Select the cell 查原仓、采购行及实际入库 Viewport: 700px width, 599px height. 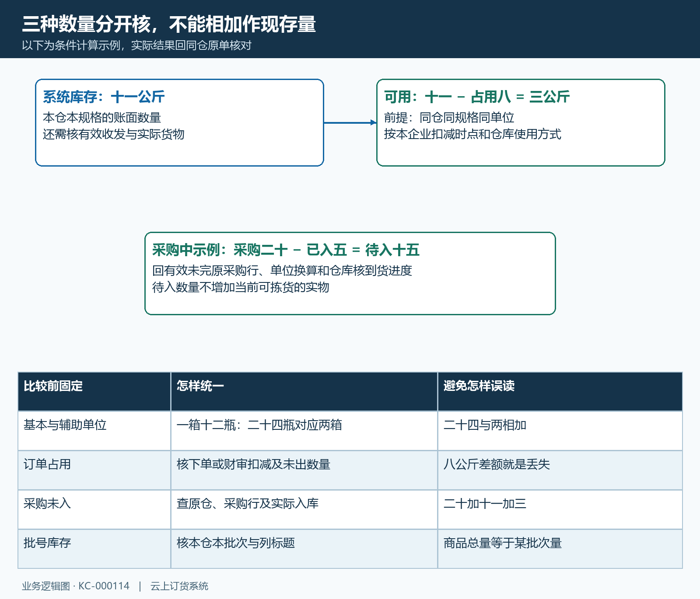point(304,510)
